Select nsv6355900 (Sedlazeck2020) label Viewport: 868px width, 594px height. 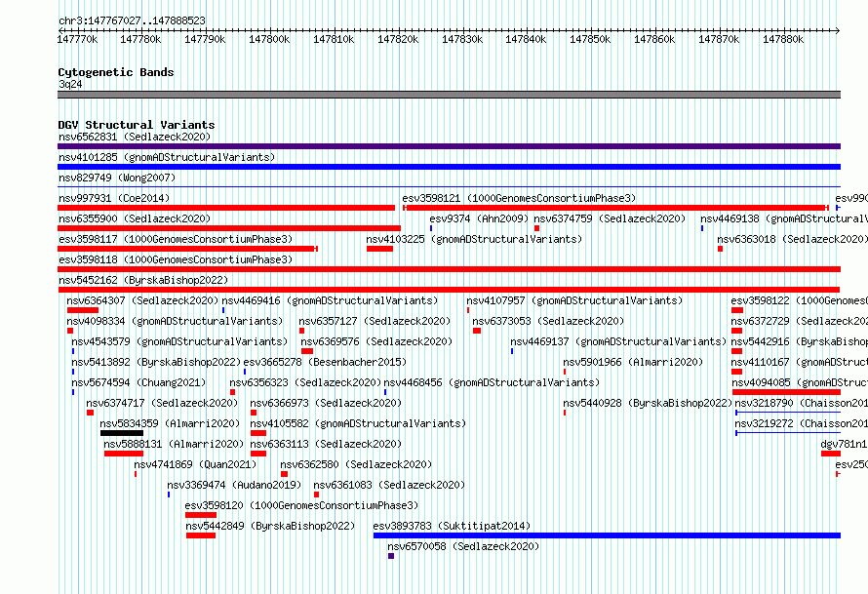click(x=135, y=218)
